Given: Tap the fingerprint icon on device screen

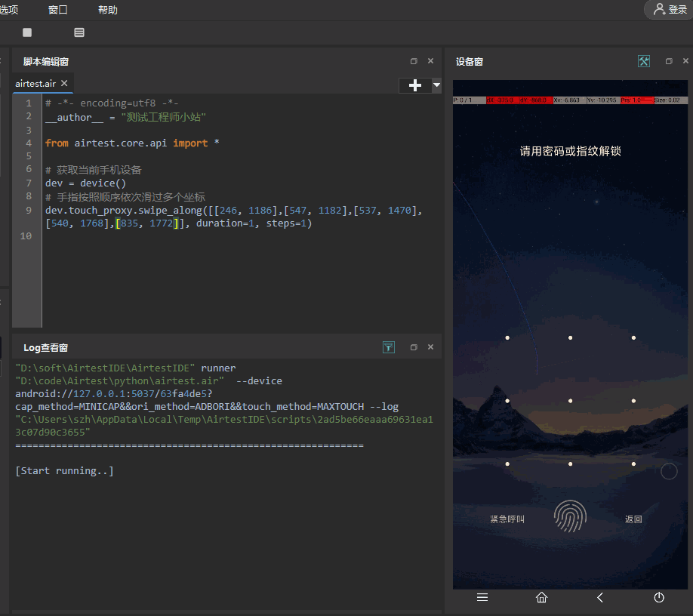Looking at the screenshot, I should coord(570,516).
